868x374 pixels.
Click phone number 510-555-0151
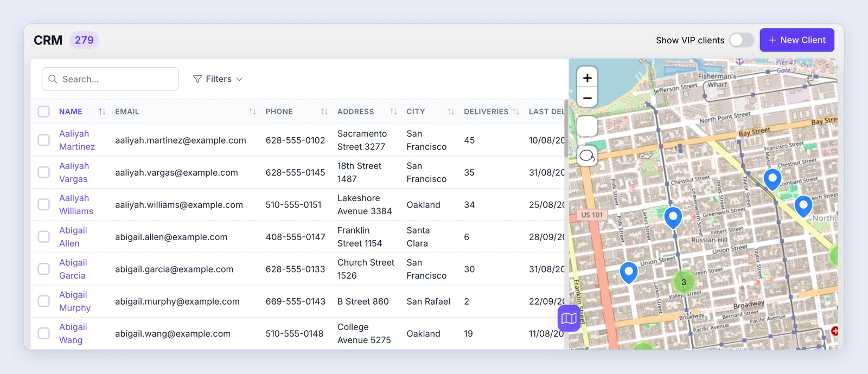(x=293, y=205)
